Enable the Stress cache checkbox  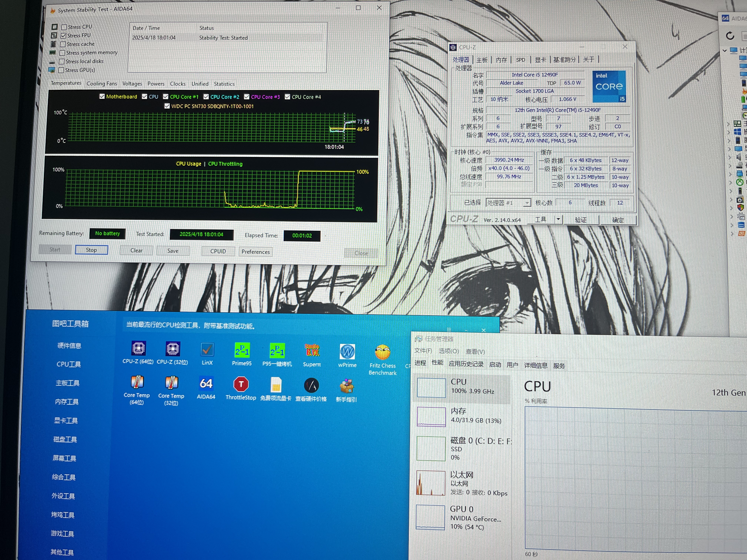63,44
